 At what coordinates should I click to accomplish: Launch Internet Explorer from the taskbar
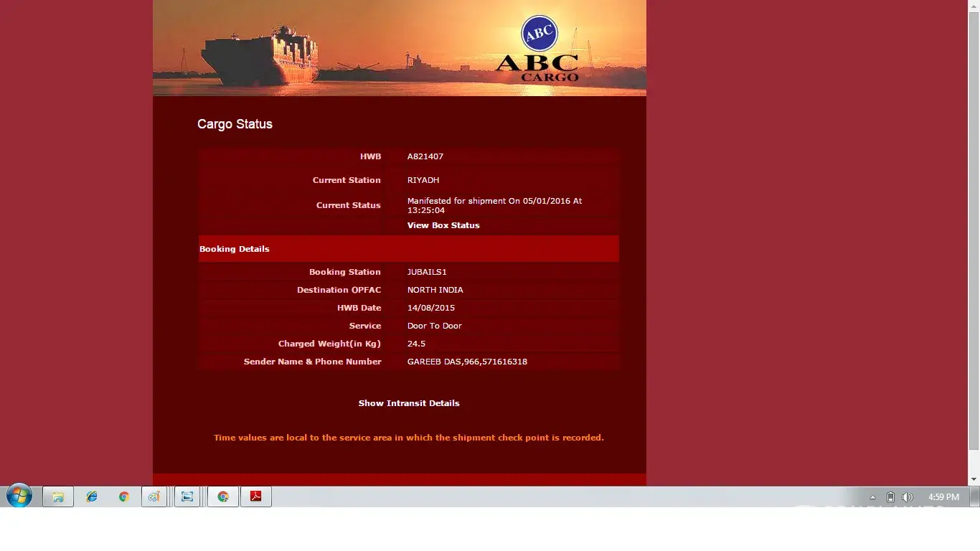[x=92, y=496]
